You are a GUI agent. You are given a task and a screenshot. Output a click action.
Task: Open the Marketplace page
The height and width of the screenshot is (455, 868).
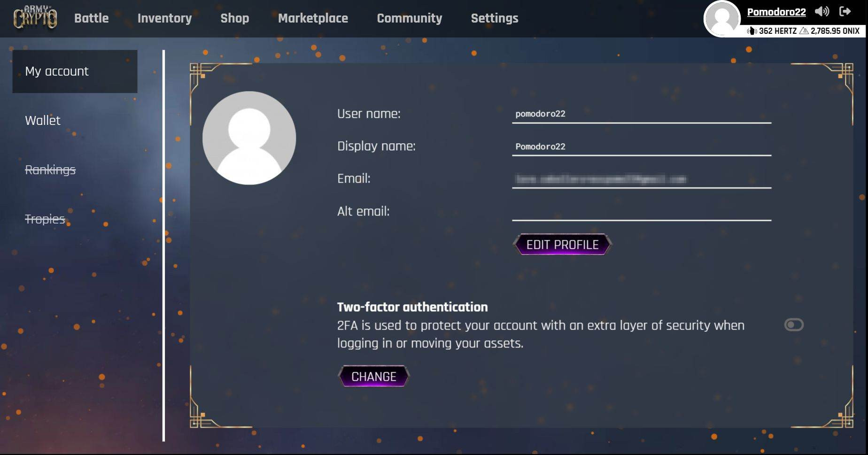click(313, 18)
